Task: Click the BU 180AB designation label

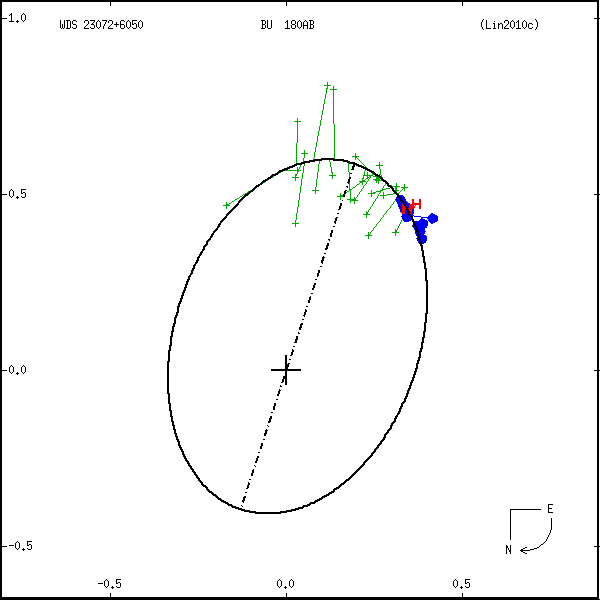Action: pos(287,25)
